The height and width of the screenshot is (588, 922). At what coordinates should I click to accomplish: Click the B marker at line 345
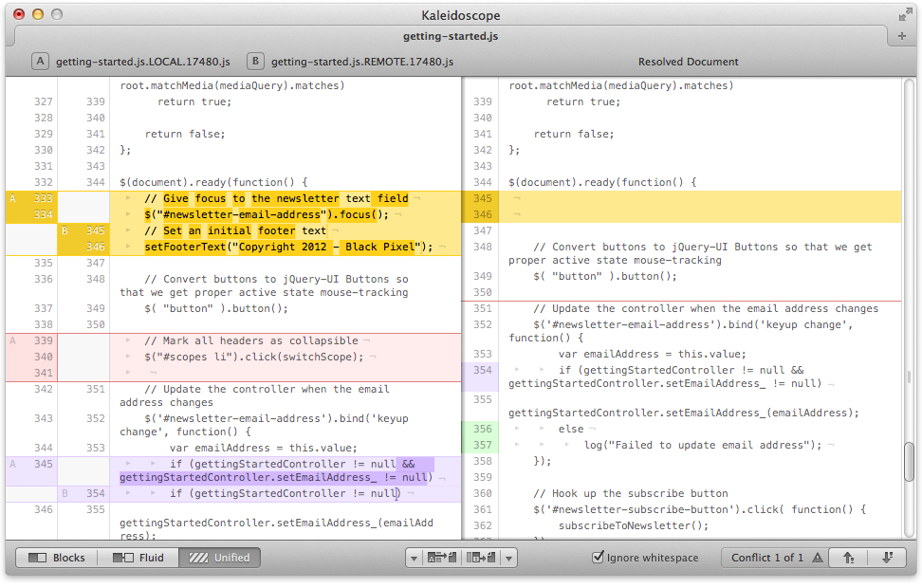coord(65,230)
